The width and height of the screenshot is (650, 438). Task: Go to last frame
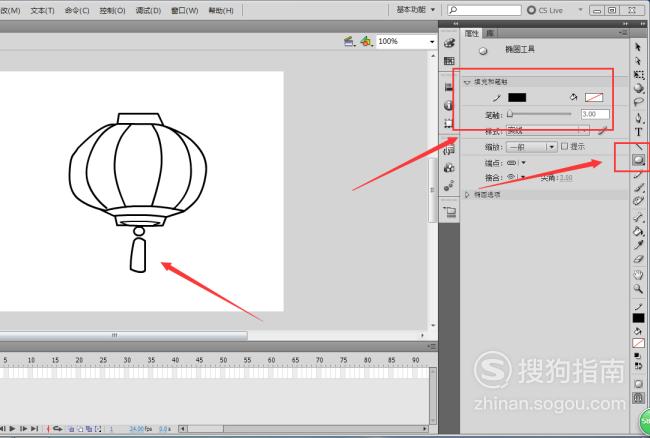(x=34, y=428)
